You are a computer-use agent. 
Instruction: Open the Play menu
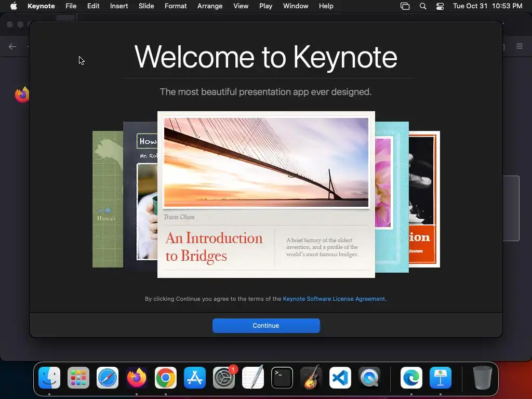265,6
